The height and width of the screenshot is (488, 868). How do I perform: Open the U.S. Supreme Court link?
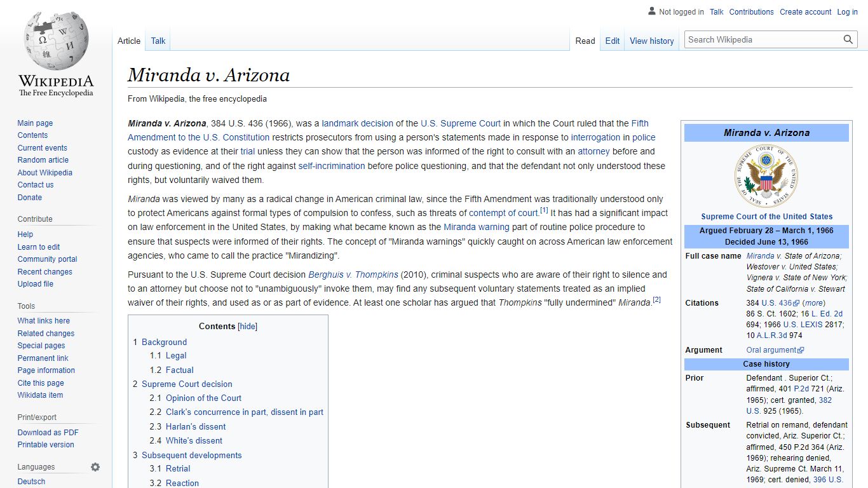[x=461, y=123]
